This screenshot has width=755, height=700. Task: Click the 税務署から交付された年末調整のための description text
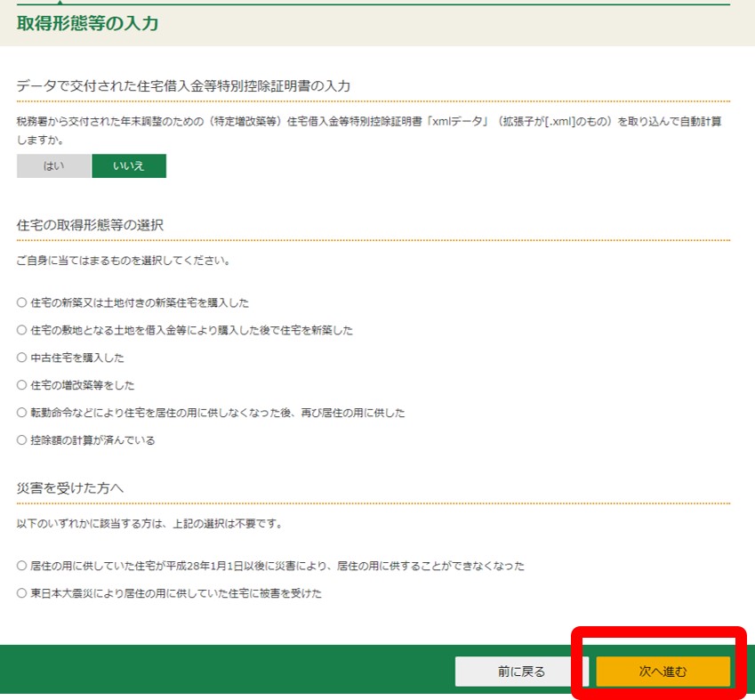click(369, 131)
